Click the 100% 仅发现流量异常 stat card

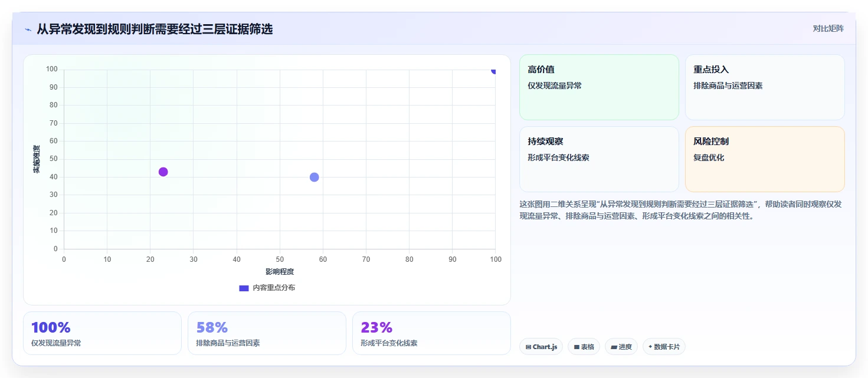point(102,333)
